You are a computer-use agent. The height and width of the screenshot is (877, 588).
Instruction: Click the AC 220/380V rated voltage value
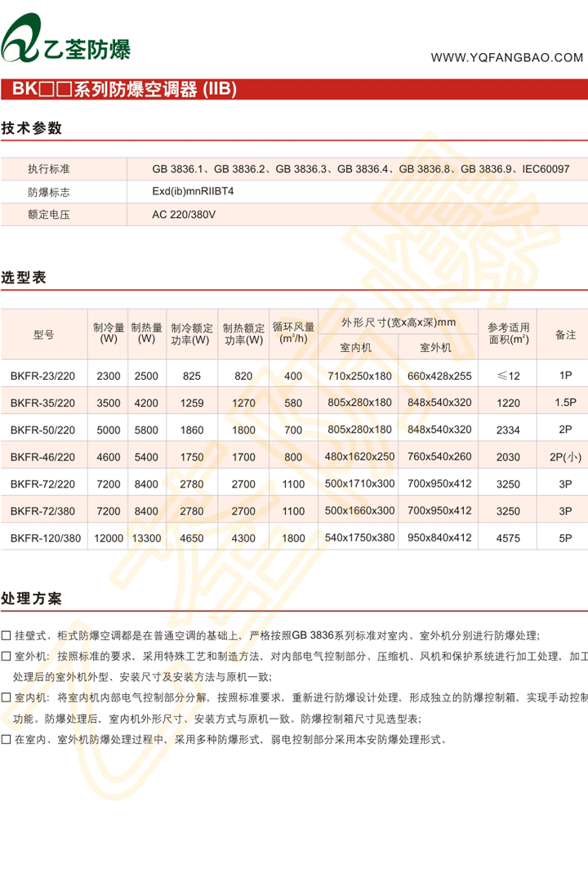coord(185,214)
